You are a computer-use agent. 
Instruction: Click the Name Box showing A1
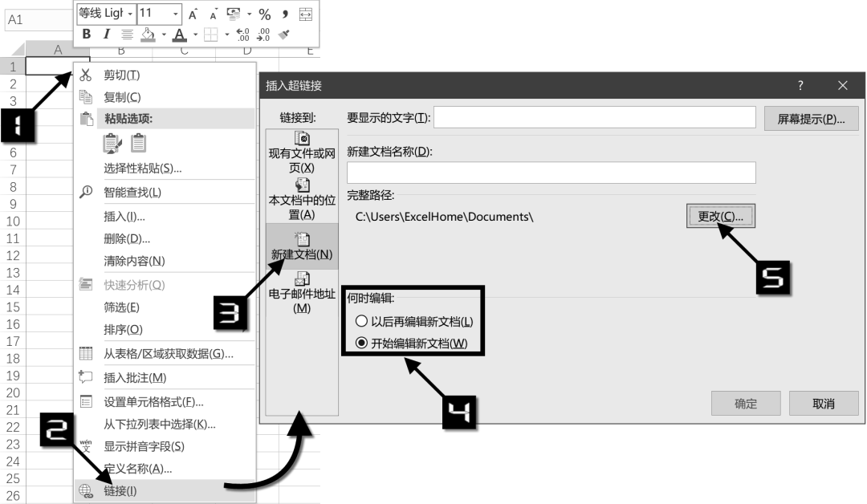tap(40, 20)
